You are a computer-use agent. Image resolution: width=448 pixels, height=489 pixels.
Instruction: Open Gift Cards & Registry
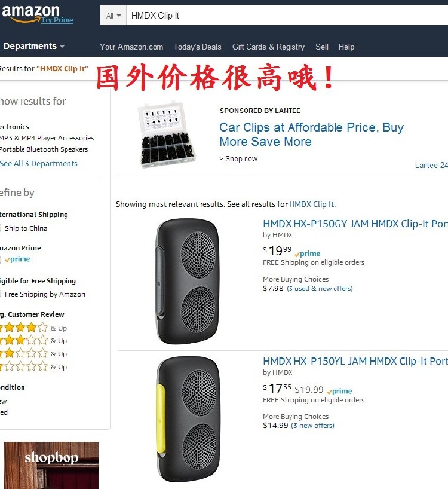(268, 47)
